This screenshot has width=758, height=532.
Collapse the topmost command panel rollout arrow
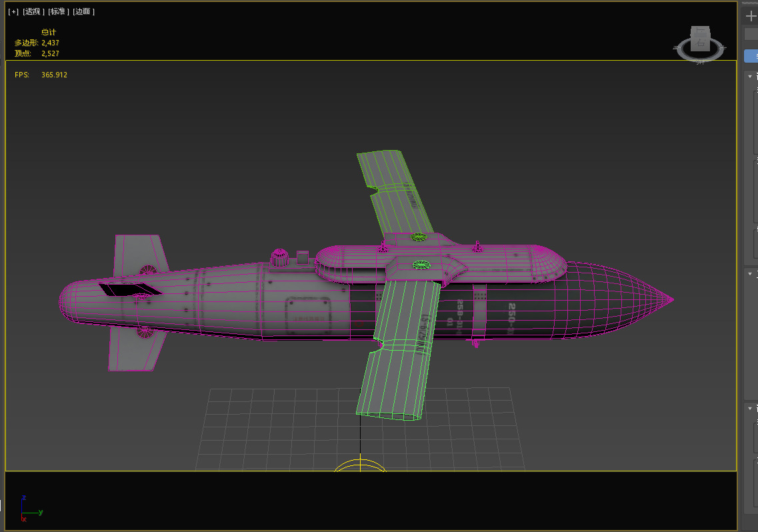750,77
